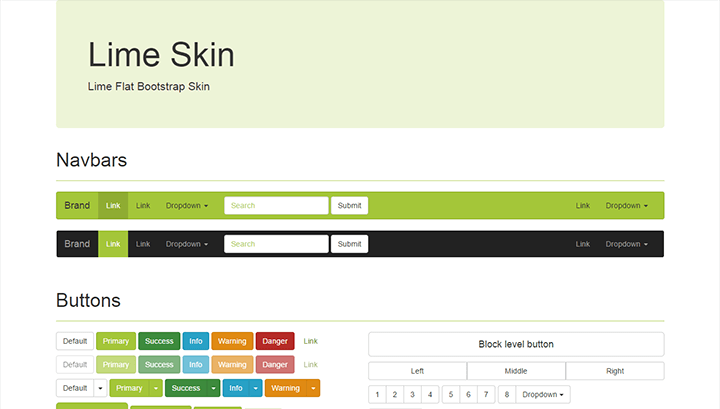Click toolbar button 7
The width and height of the screenshot is (720, 409).
[x=486, y=394]
